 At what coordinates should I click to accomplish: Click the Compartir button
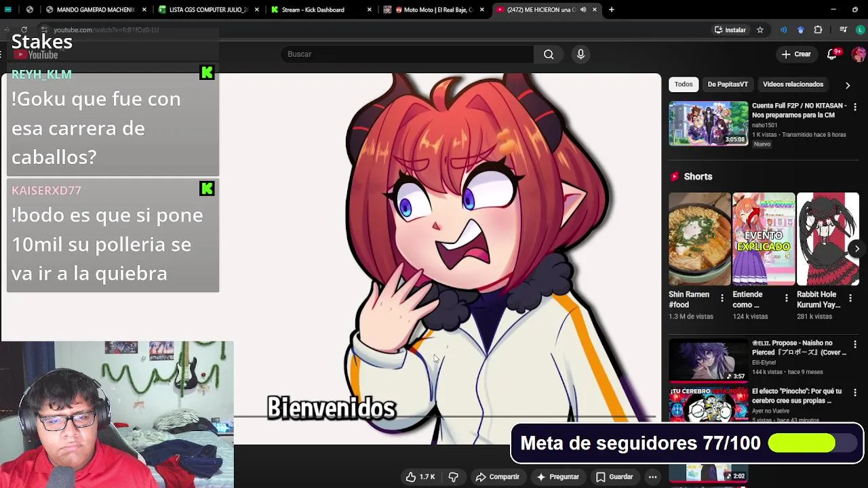pos(497,476)
